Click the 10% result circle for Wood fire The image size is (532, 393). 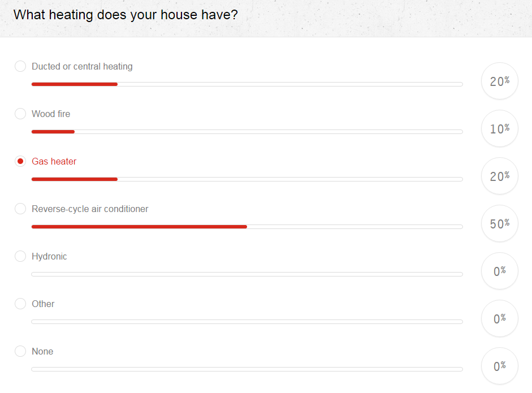pos(499,128)
